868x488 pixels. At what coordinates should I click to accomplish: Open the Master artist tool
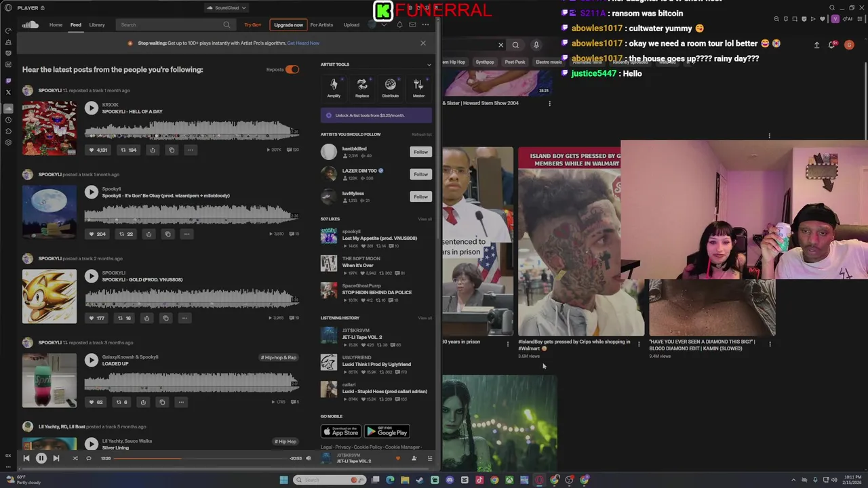coord(418,88)
